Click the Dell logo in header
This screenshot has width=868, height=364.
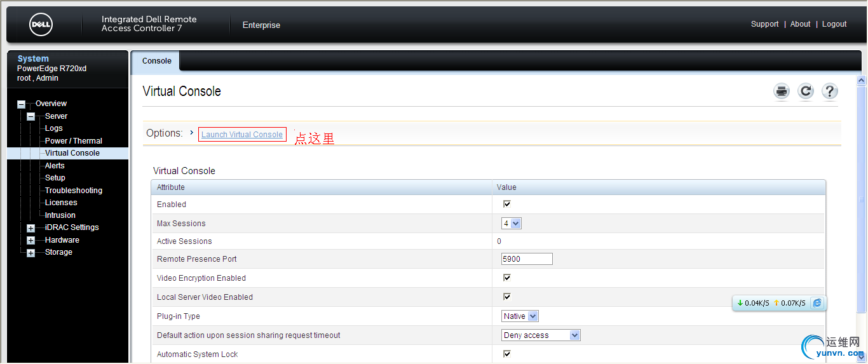[41, 25]
